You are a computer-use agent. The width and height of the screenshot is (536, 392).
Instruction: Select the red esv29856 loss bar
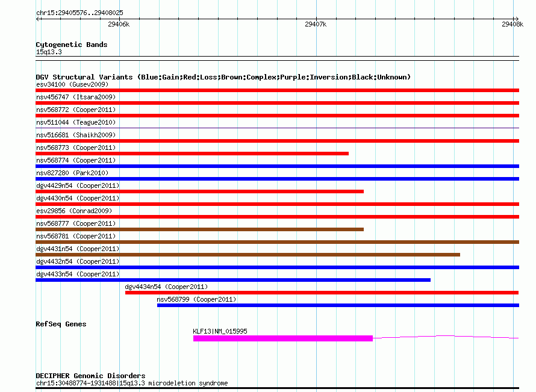click(277, 217)
